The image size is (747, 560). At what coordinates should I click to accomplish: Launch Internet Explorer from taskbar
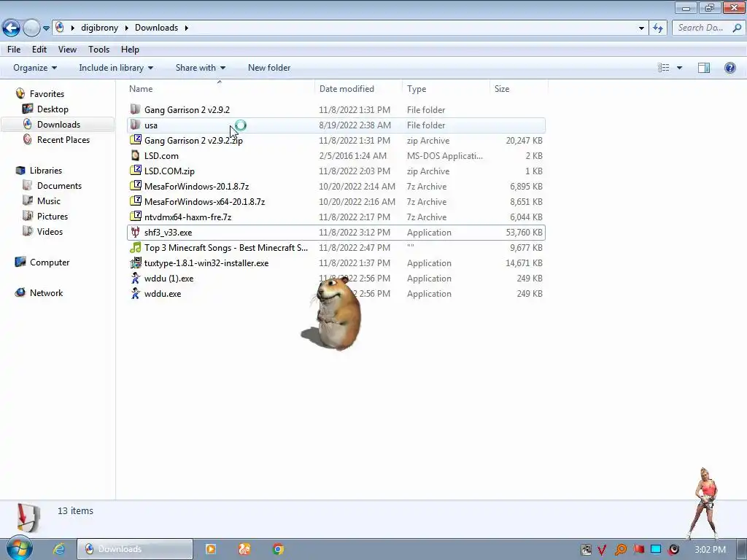58,549
